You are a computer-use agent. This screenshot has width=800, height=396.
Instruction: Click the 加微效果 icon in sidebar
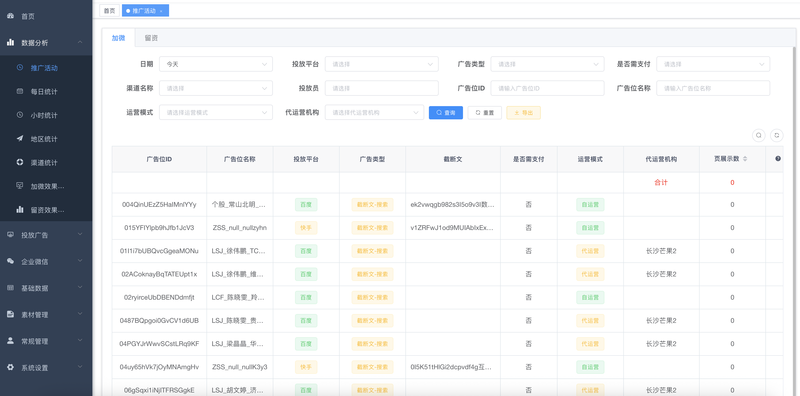[x=20, y=186]
